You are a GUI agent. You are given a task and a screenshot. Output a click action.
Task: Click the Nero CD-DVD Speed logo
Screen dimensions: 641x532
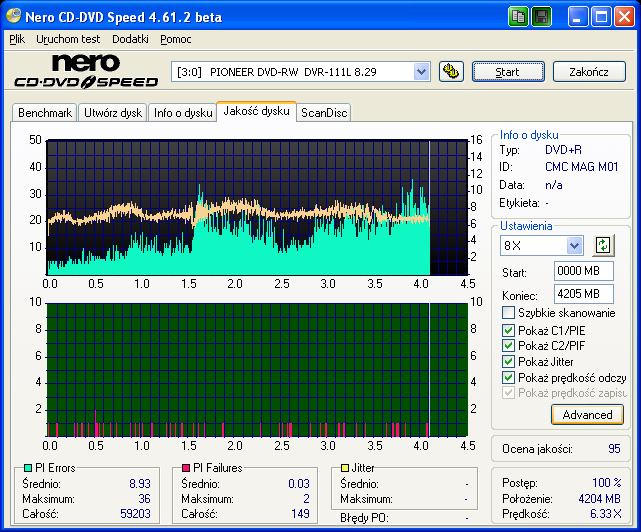tap(86, 71)
